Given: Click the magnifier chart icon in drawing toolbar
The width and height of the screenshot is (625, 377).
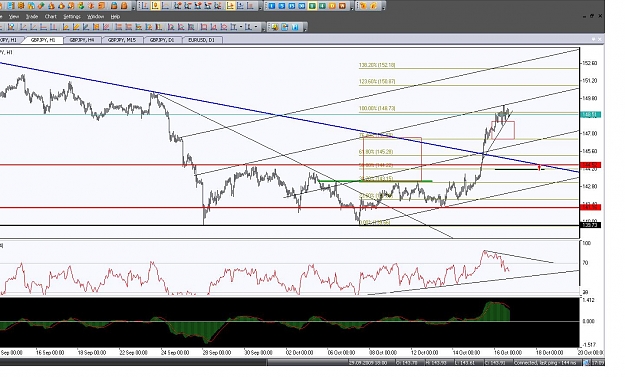Looking at the screenshot, I should point(10,27).
